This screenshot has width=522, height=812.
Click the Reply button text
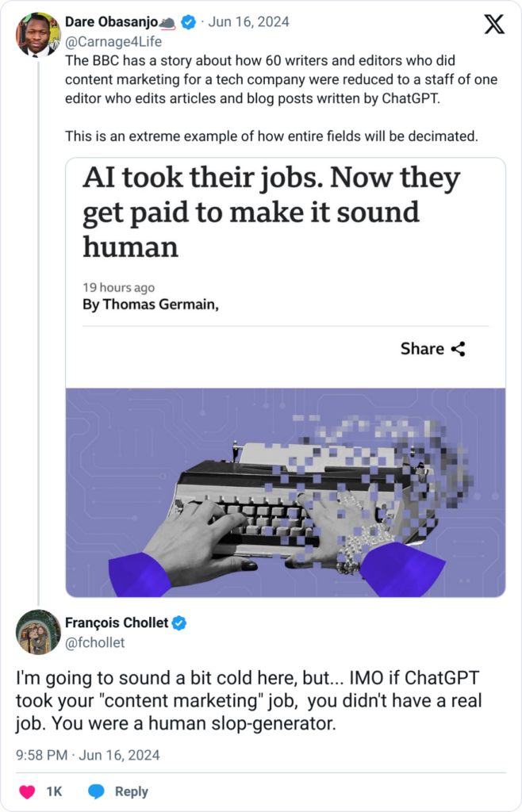pyautogui.click(x=132, y=792)
